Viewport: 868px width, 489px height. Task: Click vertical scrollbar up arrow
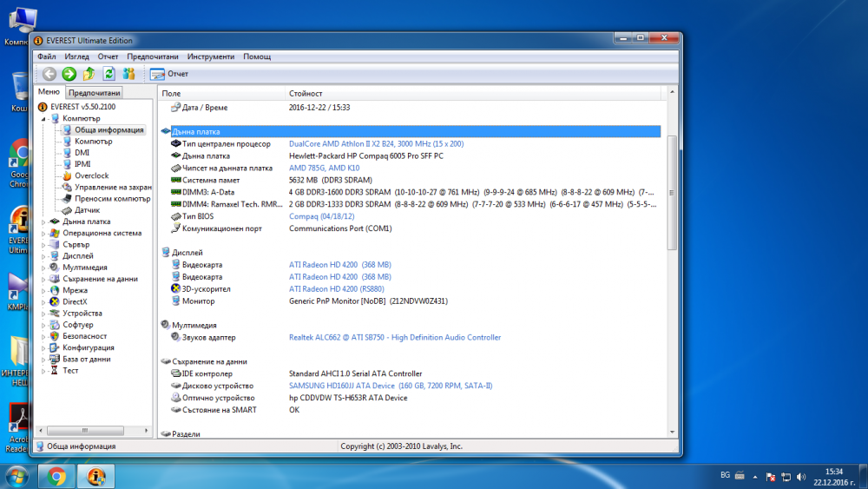672,92
